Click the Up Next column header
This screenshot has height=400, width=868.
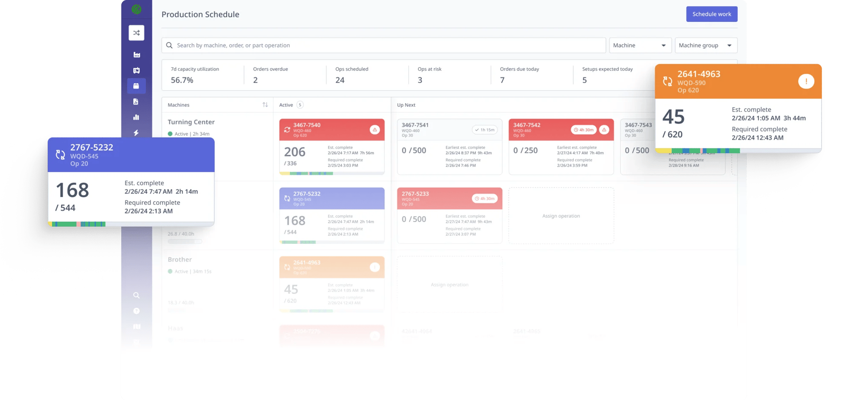[x=406, y=105]
